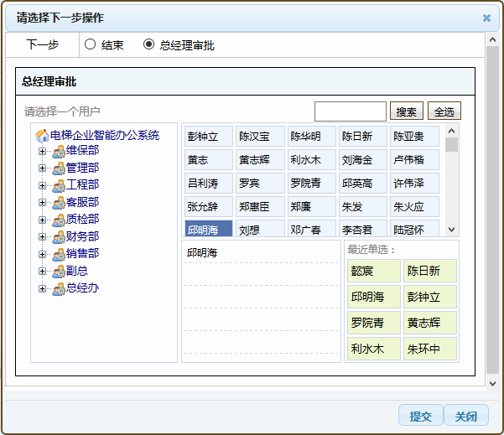
Task: Click the 管理部 department group icon
Action: (59, 168)
